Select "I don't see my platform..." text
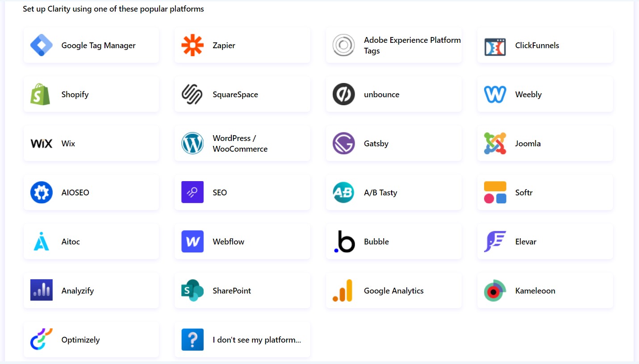Viewport: 639px width, 364px height. [257, 340]
